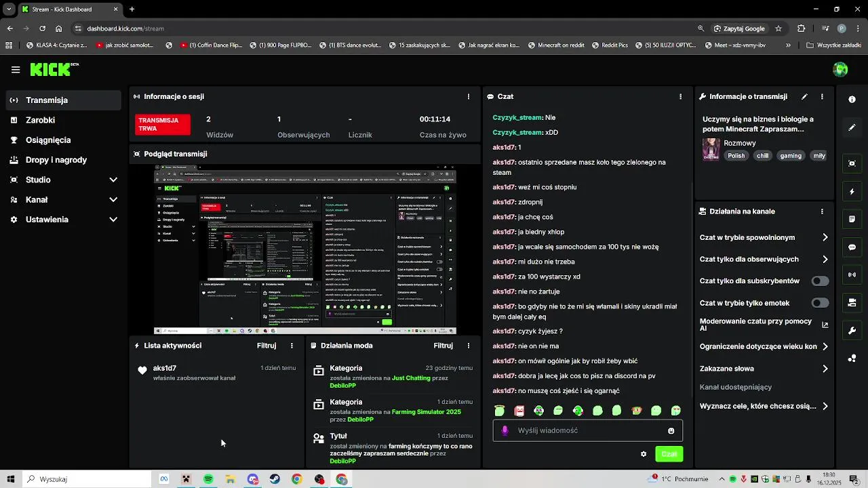Show hidden icons in system tray
Image resolution: width=868 pixels, height=488 pixels.
click(x=721, y=479)
